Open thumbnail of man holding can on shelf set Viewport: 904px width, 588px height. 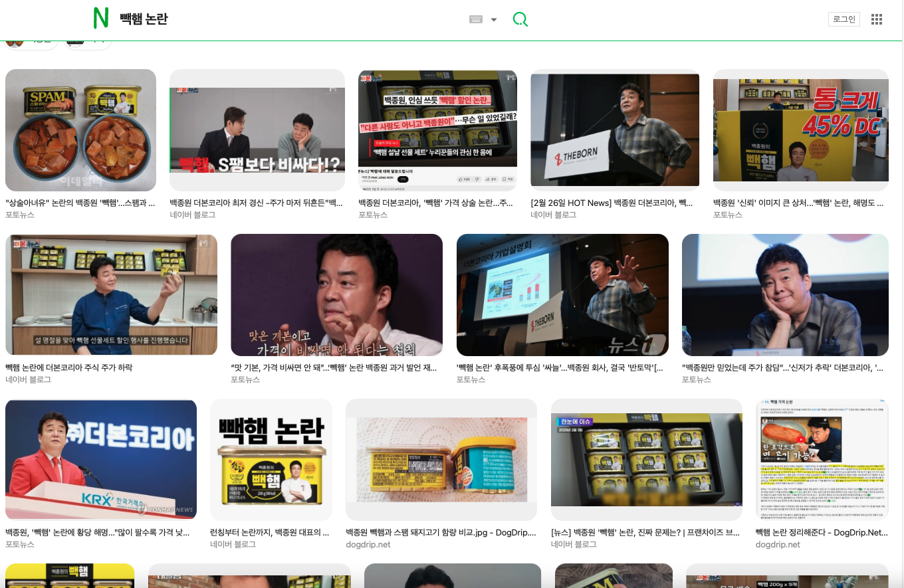click(111, 295)
